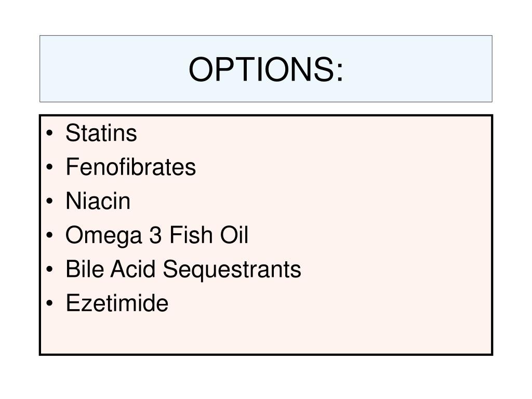Click the word Bile
Screen dimensions: 532x399
(x=85, y=269)
